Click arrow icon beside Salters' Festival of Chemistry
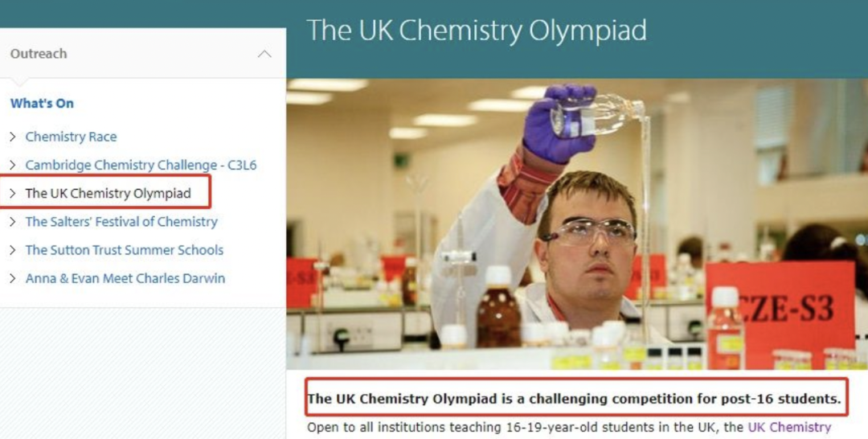Screen dimensions: 868x439 click(x=13, y=221)
